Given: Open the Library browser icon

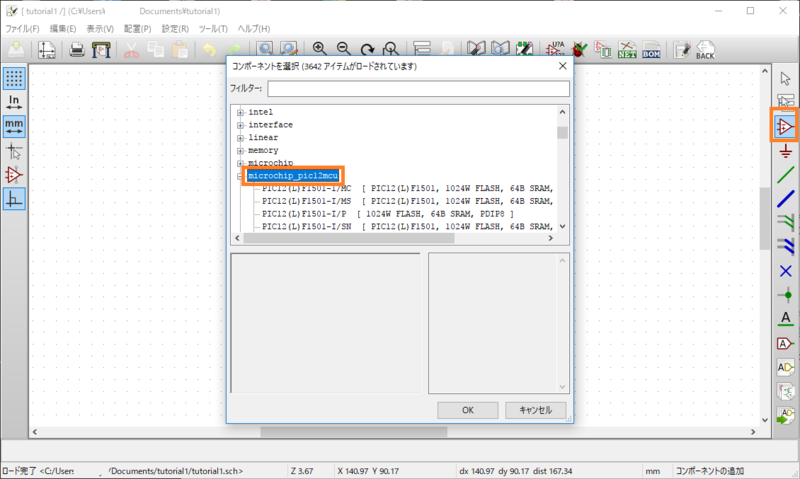Looking at the screenshot, I should [500, 49].
